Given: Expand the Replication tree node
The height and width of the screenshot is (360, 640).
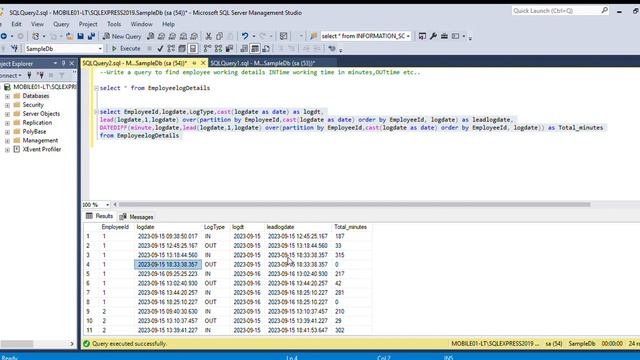Looking at the screenshot, I should click(7, 123).
